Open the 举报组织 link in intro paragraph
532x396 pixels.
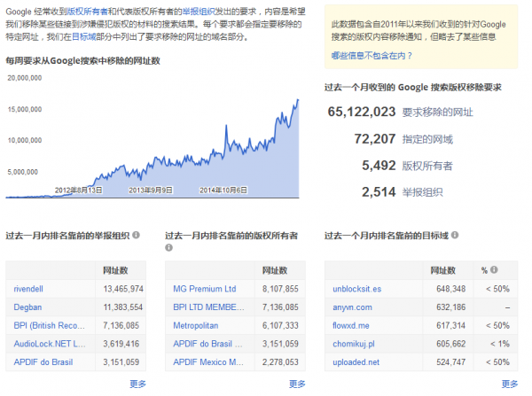tap(199, 12)
